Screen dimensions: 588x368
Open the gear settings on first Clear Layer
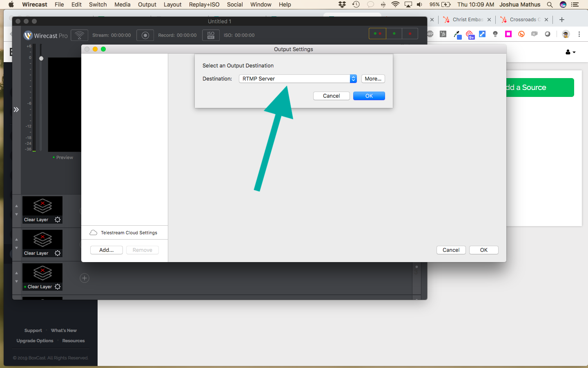(58, 220)
